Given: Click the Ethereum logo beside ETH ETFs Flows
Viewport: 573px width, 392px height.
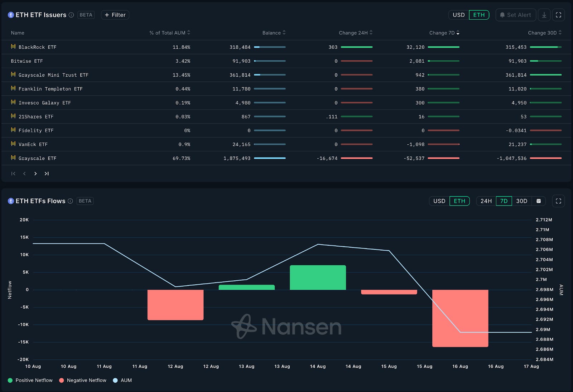Looking at the screenshot, I should pos(11,201).
